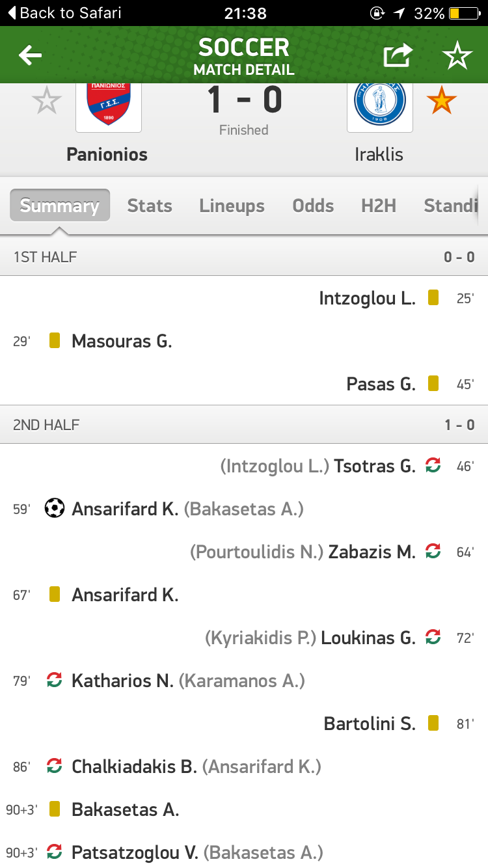Select the Odds tab
The image size is (488, 868).
click(x=313, y=206)
